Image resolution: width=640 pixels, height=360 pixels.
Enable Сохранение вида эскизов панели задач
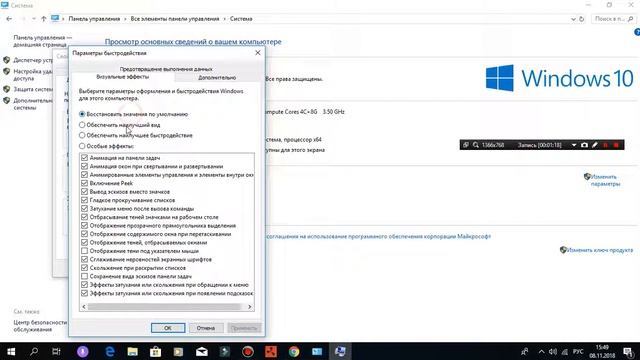pyautogui.click(x=84, y=276)
